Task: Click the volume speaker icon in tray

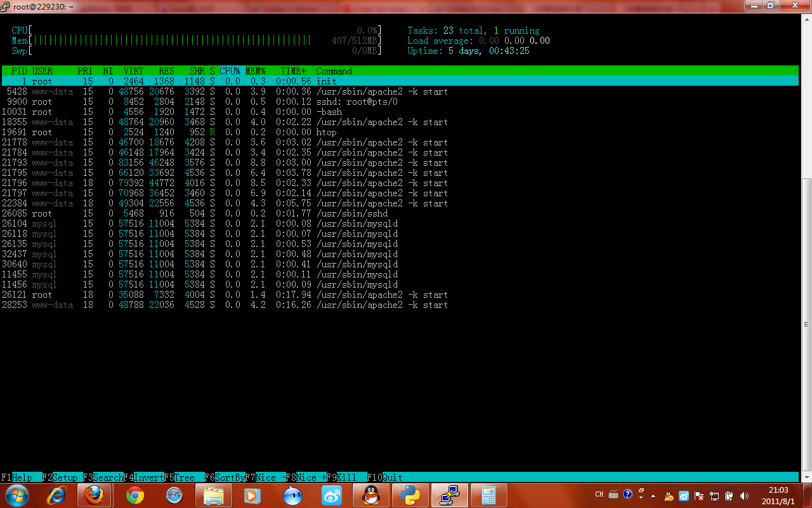Action: coord(744,495)
